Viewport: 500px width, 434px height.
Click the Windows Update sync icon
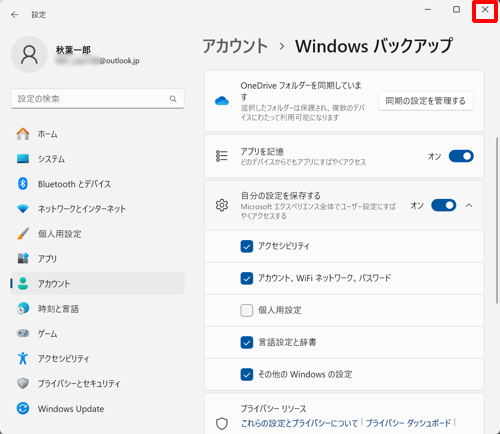click(x=23, y=408)
